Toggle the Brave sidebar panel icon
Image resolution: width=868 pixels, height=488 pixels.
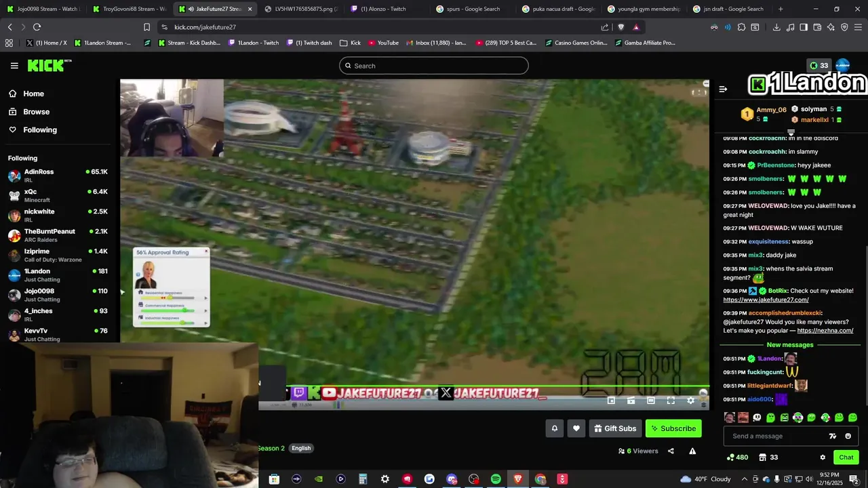[804, 27]
